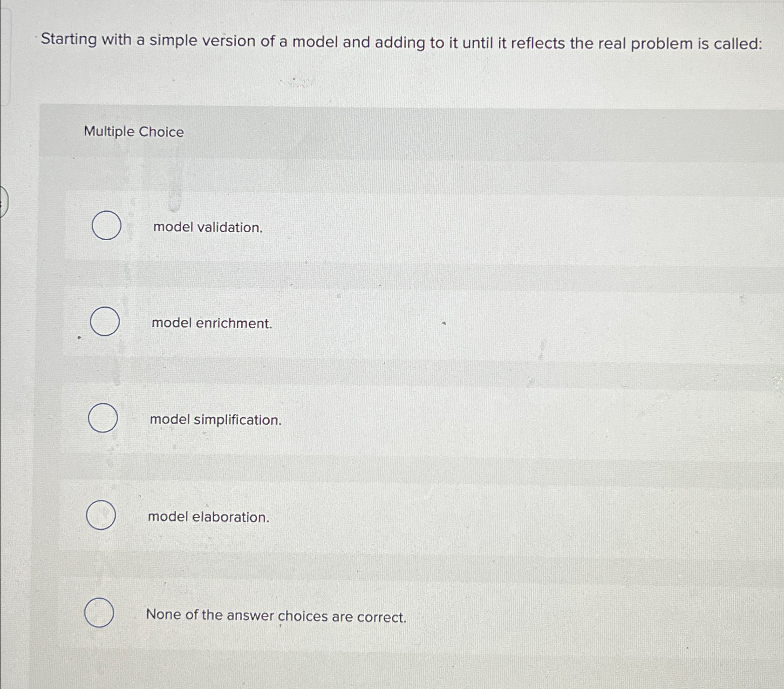Click the "model simplification." answer label
Image resolution: width=784 pixels, height=689 pixels.
coord(216,420)
